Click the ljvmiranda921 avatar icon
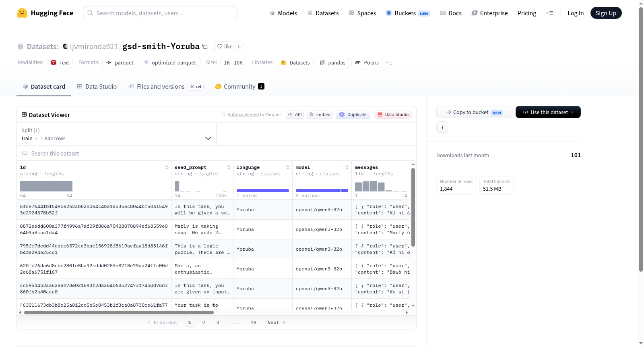 click(65, 46)
